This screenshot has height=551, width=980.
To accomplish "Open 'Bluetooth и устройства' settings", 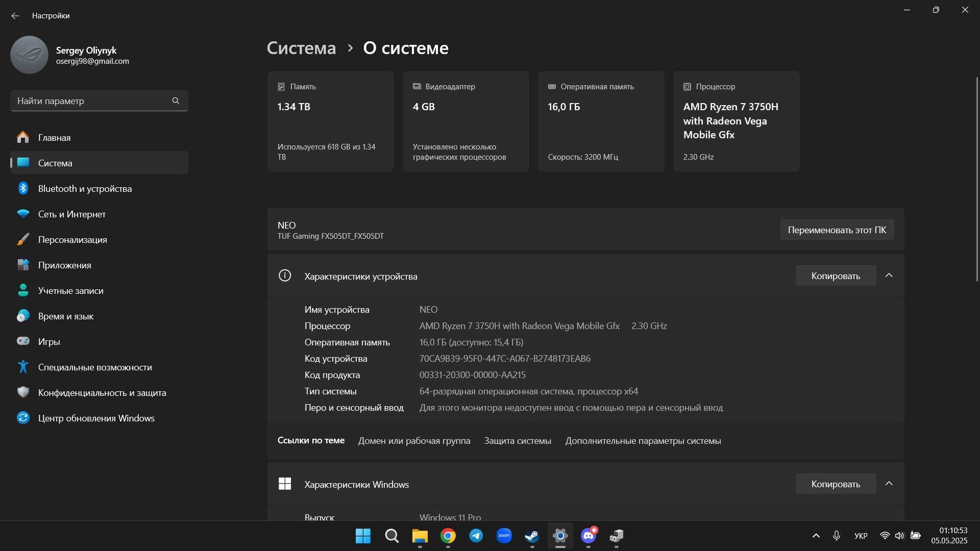I will (x=99, y=188).
